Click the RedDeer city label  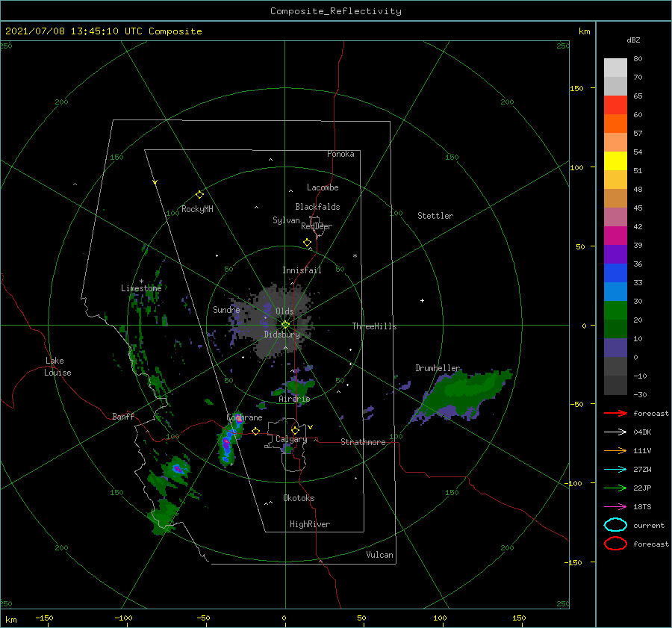click(317, 226)
